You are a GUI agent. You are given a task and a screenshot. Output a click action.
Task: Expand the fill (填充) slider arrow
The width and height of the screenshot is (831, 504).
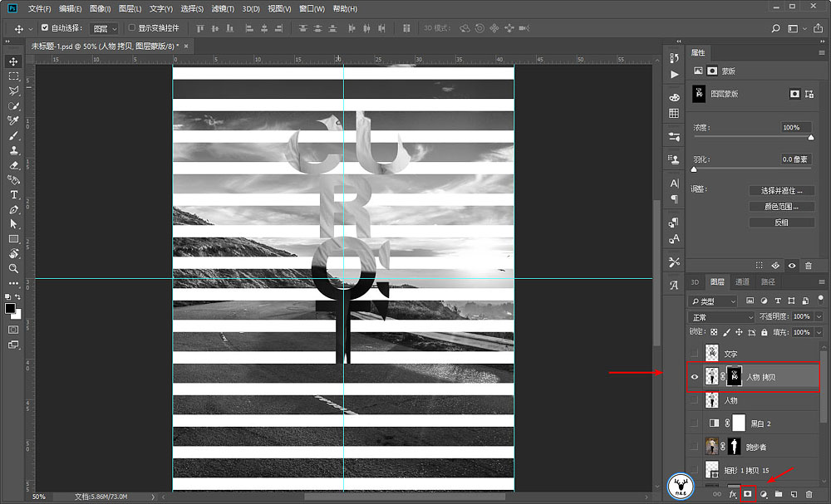[x=819, y=332]
